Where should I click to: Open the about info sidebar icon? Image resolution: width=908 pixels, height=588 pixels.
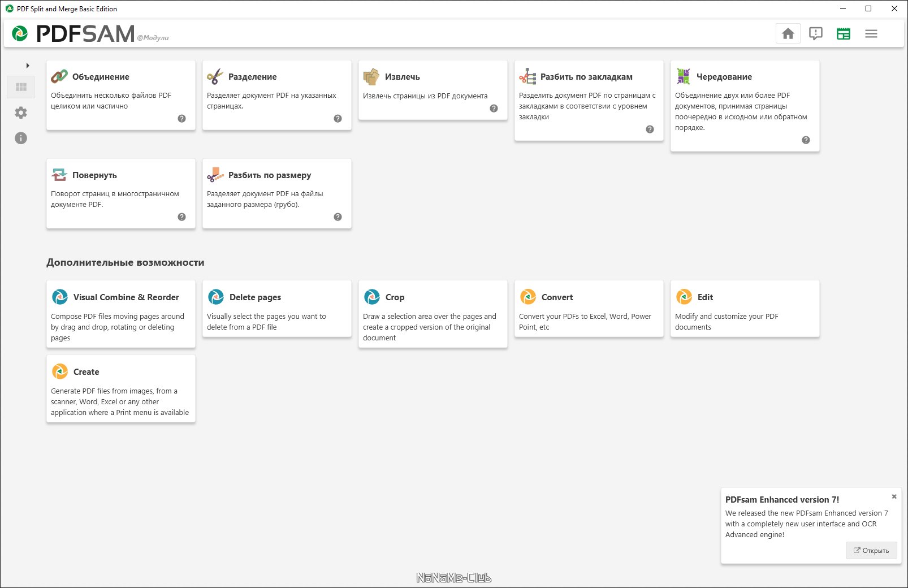(21, 138)
